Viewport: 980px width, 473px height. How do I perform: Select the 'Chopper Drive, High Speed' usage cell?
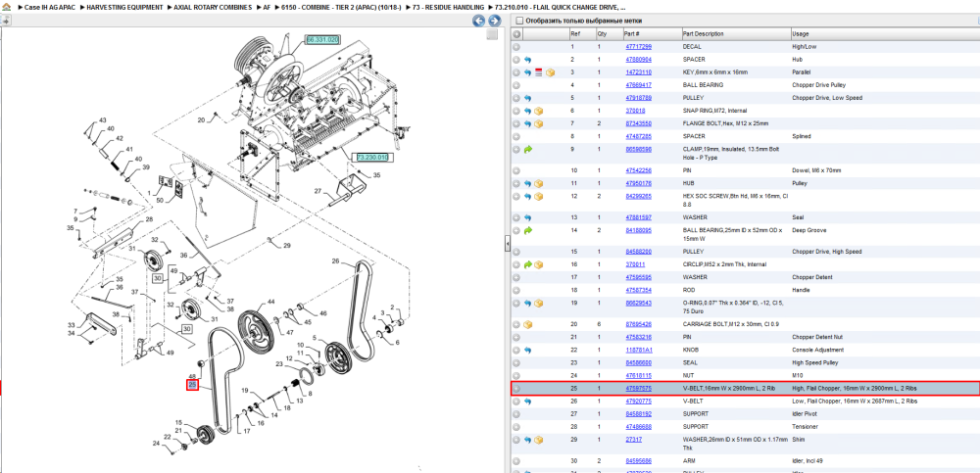point(826,251)
